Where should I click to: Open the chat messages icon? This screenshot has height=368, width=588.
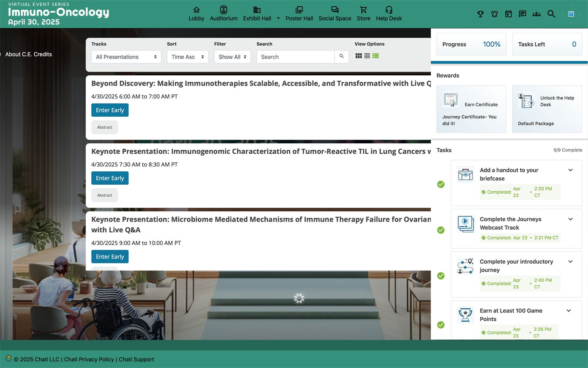tap(522, 14)
